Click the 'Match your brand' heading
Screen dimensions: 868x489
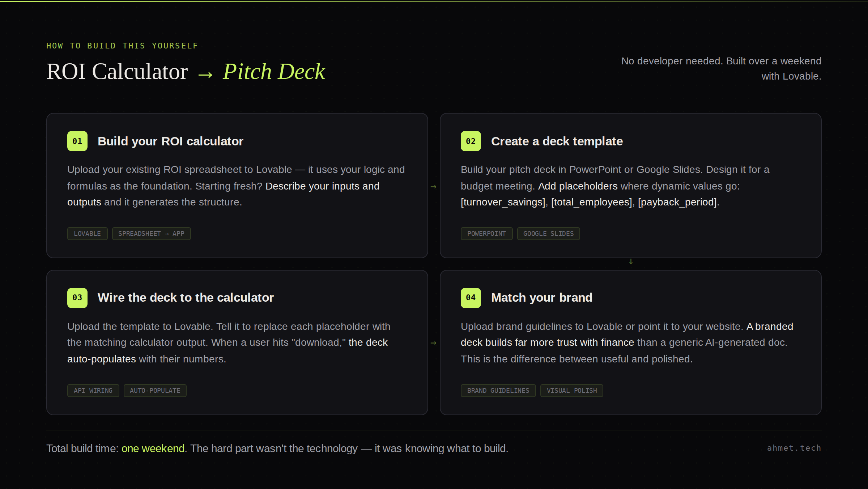(x=541, y=298)
